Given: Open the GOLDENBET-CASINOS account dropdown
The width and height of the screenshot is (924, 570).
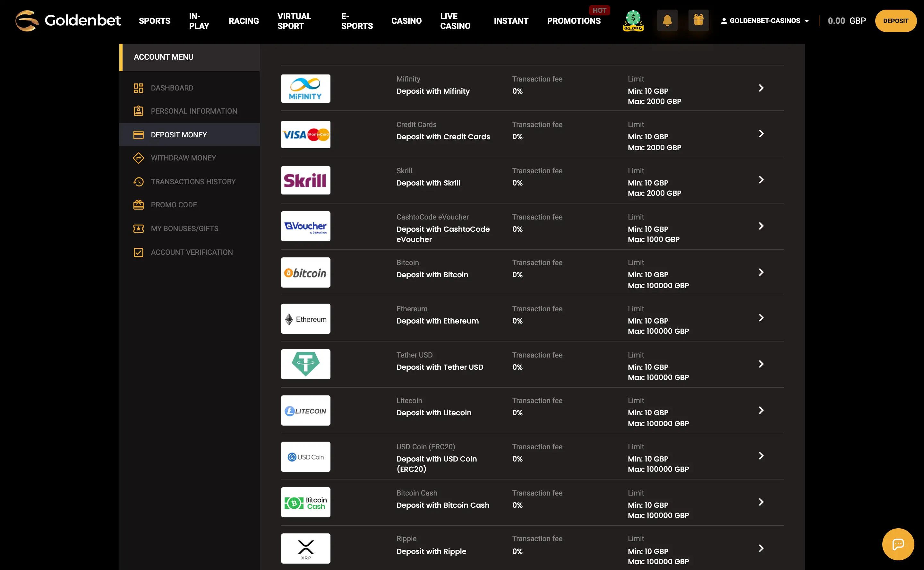Looking at the screenshot, I should tap(765, 21).
